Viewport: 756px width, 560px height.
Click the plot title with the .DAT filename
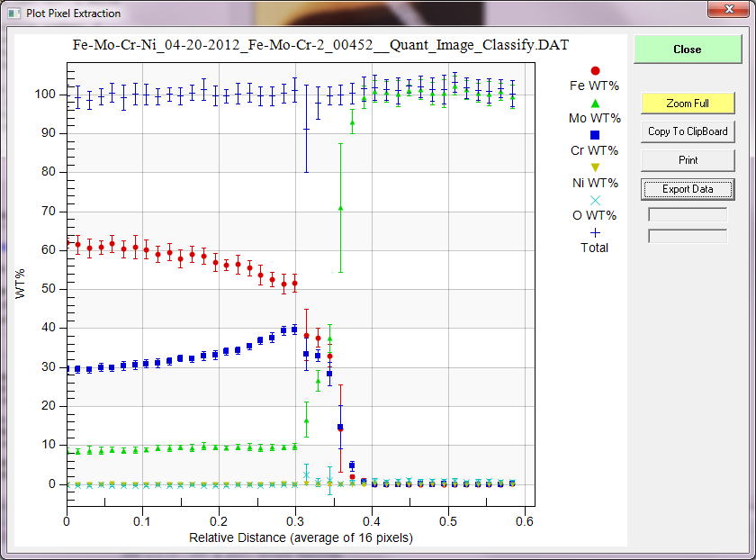[319, 44]
